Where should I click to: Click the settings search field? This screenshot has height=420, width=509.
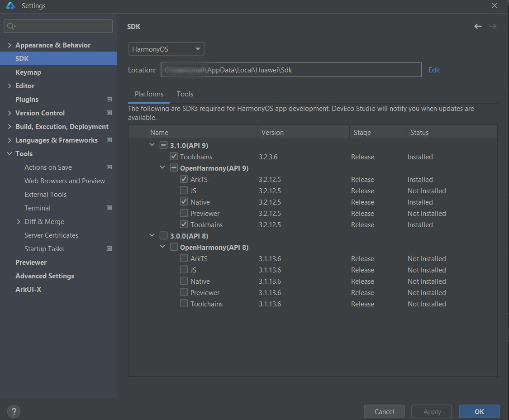58,26
